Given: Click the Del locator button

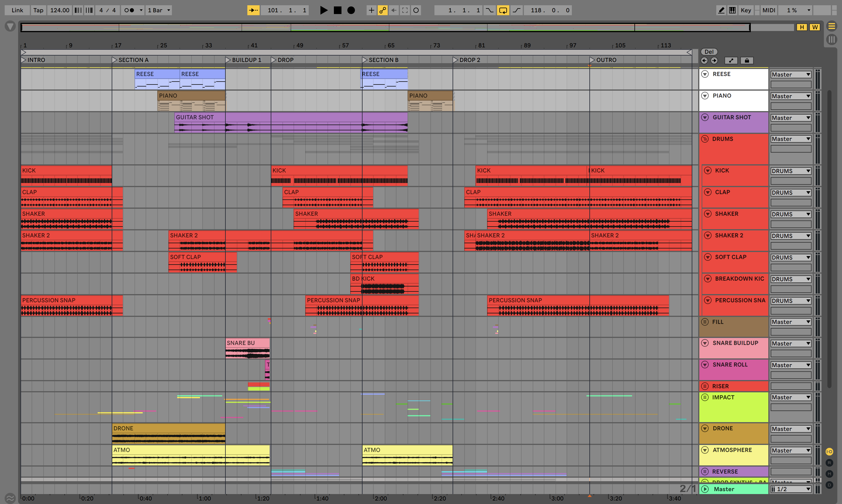Looking at the screenshot, I should pyautogui.click(x=709, y=52).
